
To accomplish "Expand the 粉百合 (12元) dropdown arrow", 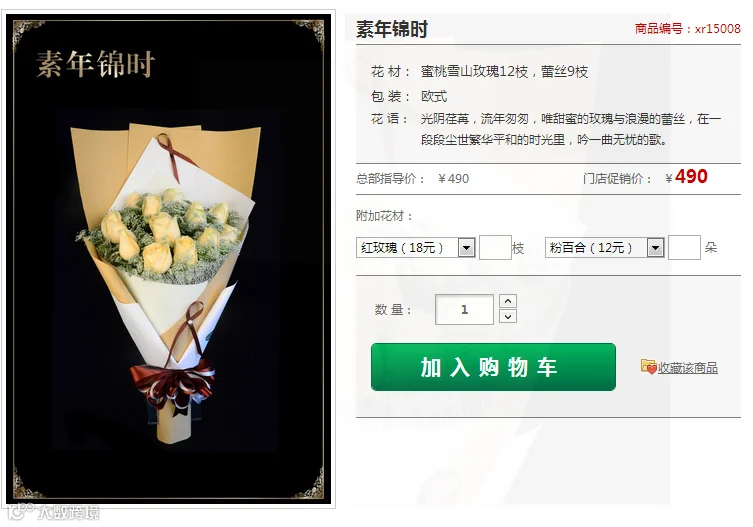I will tap(655, 248).
